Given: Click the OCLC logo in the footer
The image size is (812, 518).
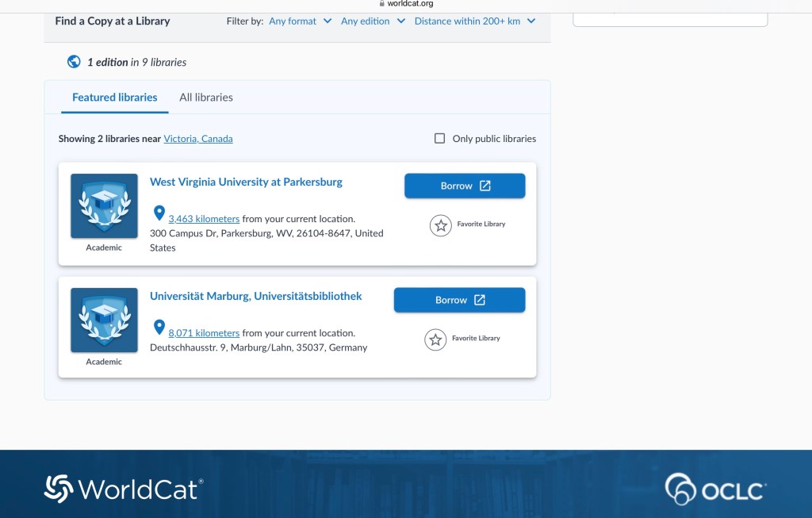Looking at the screenshot, I should click(x=713, y=490).
